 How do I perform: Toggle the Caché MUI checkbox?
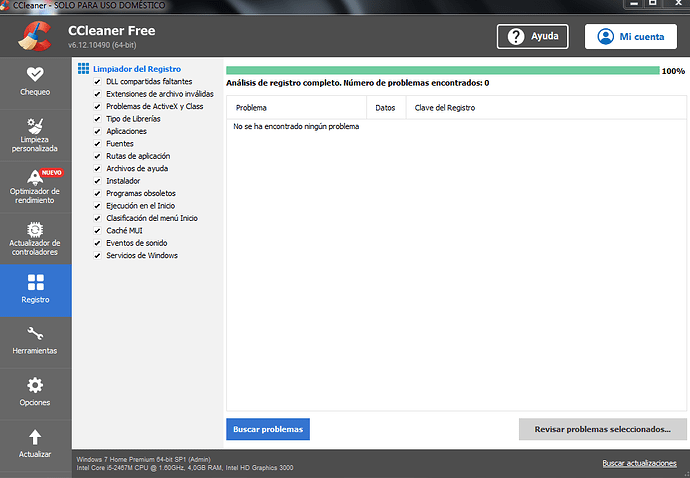tap(97, 231)
